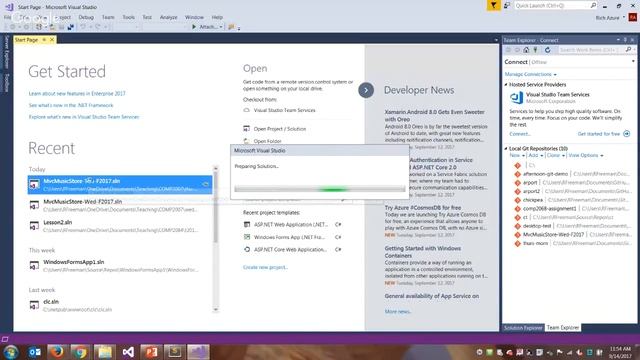Click the Create new project link
The width and height of the screenshot is (640, 360).
265,267
